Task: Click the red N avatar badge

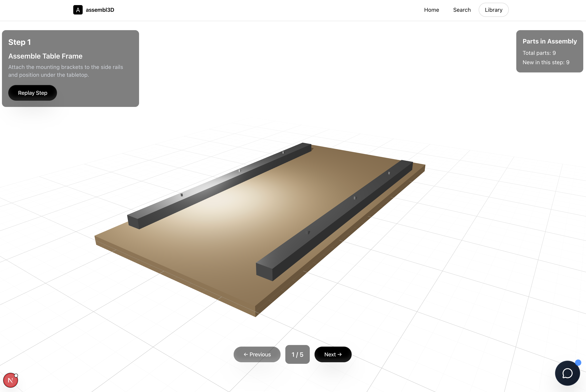Action: 11,380
